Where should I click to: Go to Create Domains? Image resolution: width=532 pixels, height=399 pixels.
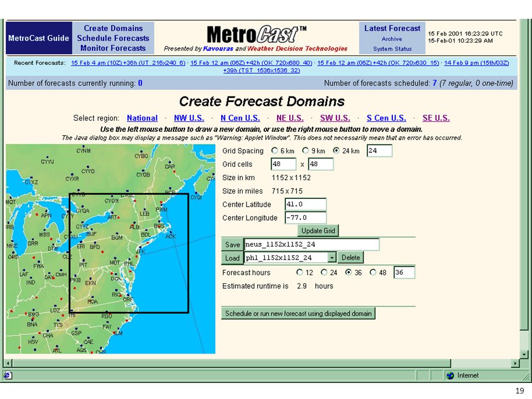click(x=113, y=28)
